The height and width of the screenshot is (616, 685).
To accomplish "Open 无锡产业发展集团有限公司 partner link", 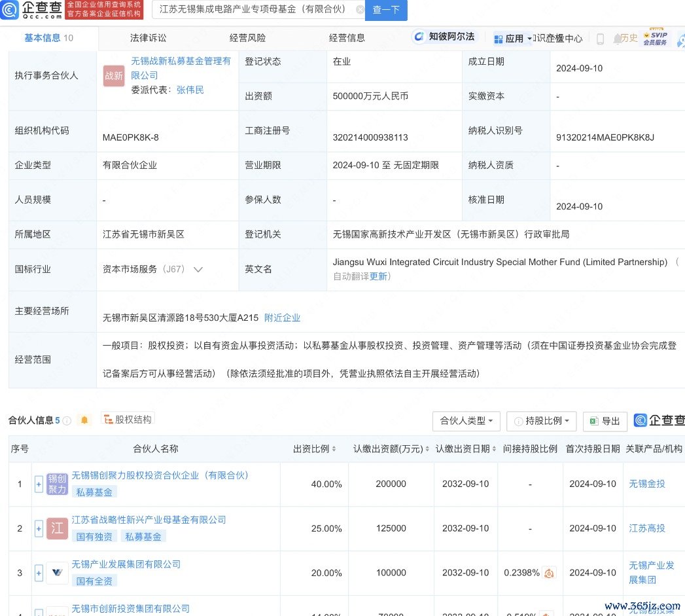I will 126,564.
